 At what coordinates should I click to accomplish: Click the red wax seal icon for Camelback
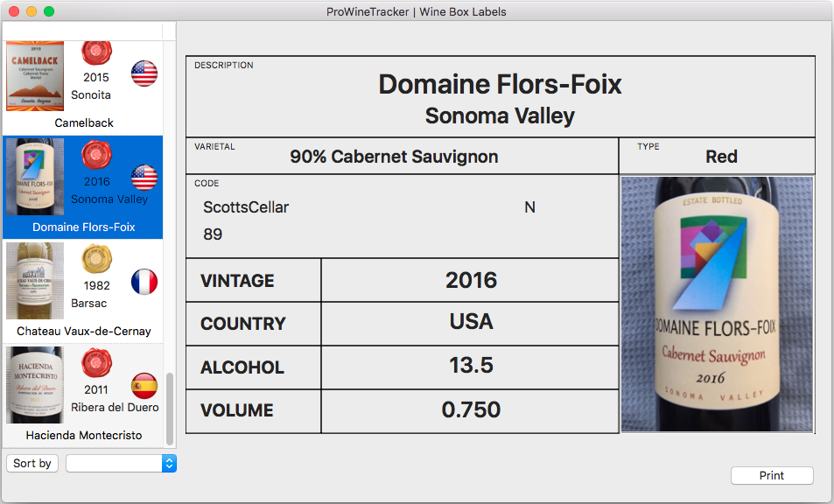[96, 52]
